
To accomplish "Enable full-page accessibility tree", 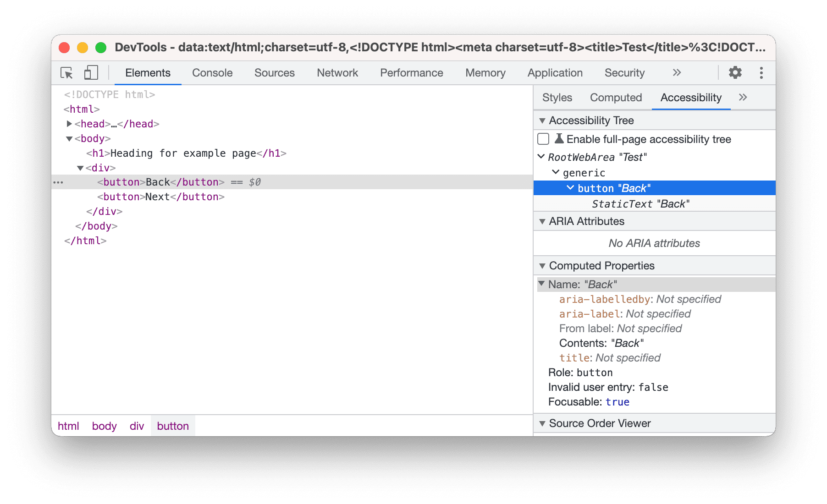I will coord(543,139).
